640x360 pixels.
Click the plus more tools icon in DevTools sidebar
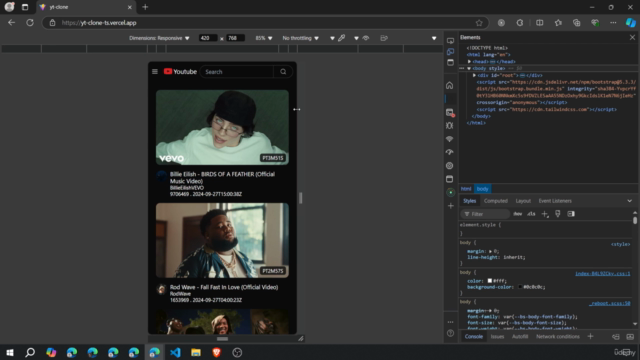[450, 206]
